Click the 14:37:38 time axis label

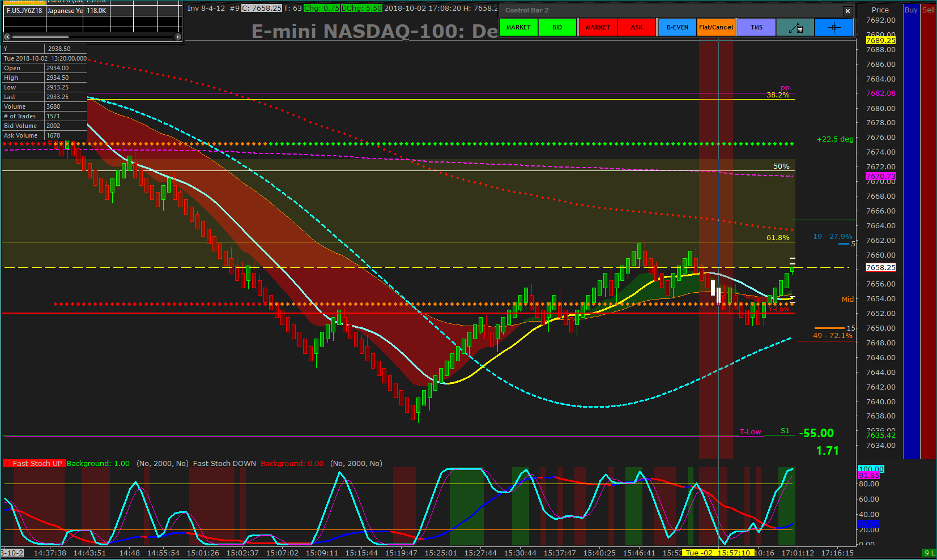point(50,553)
